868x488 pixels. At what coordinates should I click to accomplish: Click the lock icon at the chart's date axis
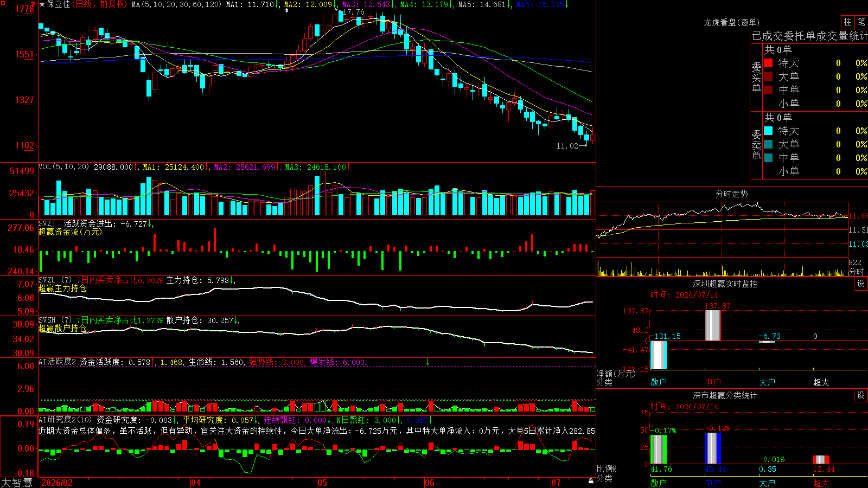(591, 481)
